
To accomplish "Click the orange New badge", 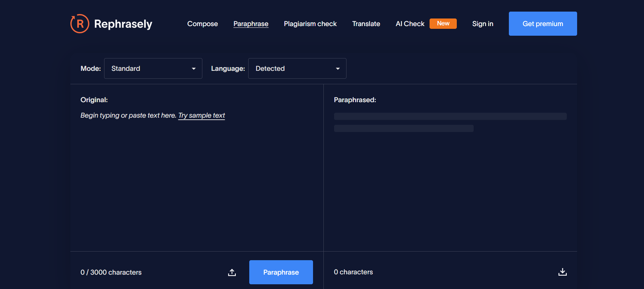I will click(443, 24).
